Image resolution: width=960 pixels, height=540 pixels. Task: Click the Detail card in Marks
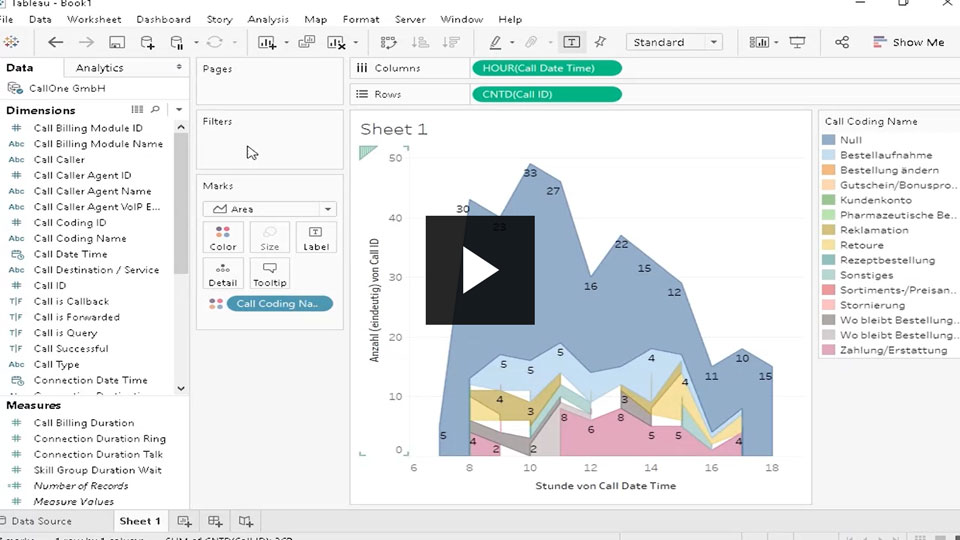click(x=223, y=274)
